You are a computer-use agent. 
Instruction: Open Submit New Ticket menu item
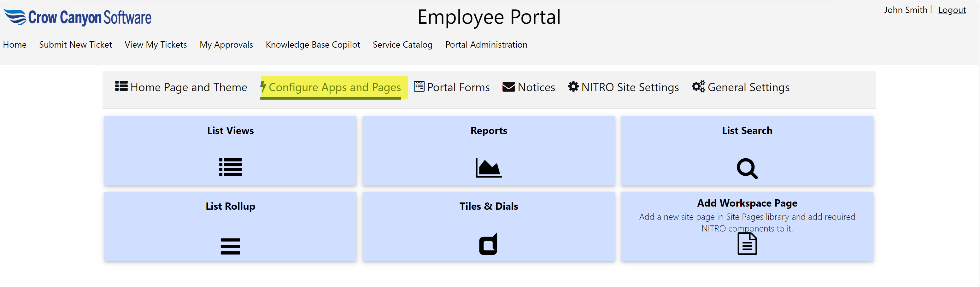[75, 44]
